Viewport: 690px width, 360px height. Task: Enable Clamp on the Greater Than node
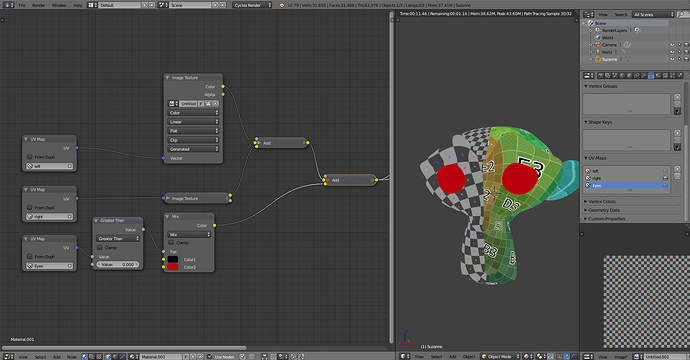point(100,247)
